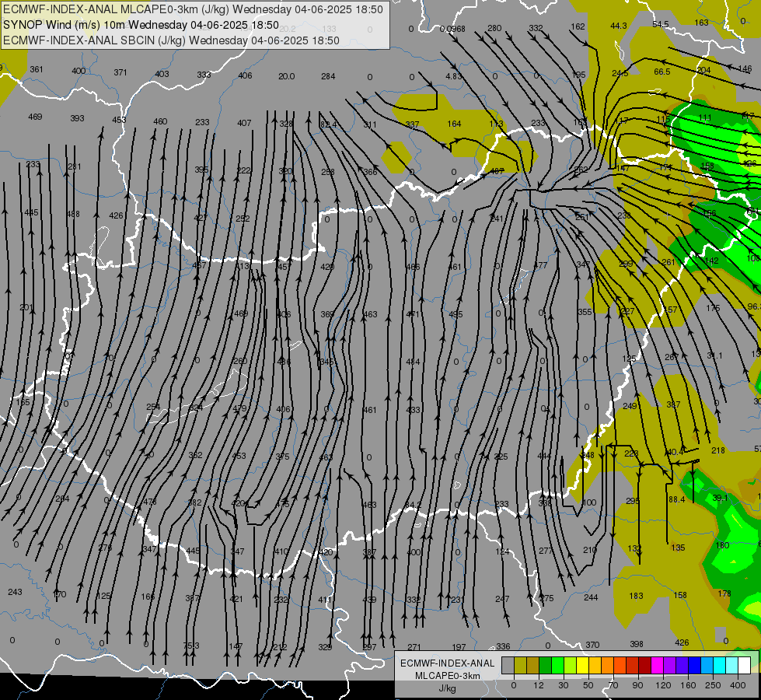
Task: Click the map value 460
Action: click(x=160, y=121)
